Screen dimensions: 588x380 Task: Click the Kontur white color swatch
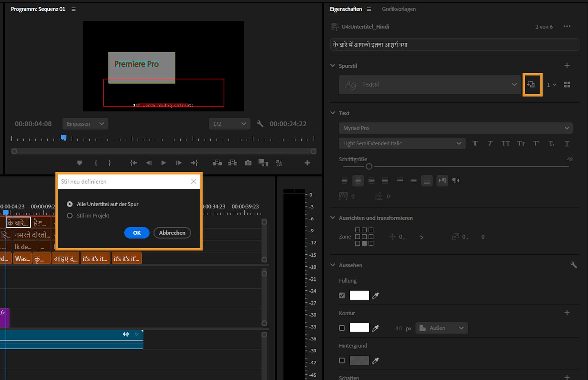point(359,328)
